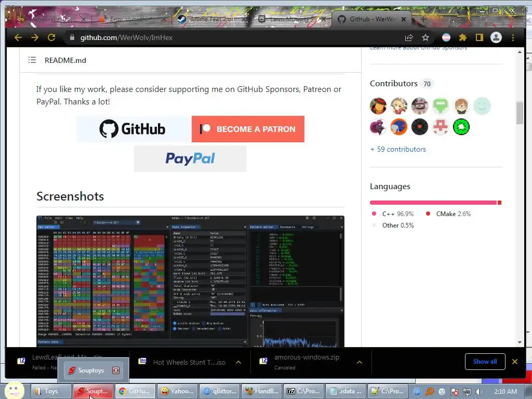Screen dimensions: 532x399
Task: Open the striped flag extension icon
Action: 446,37
